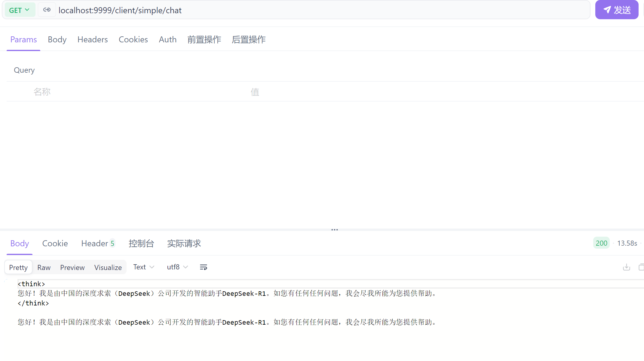Download the response body via download icon

(627, 267)
